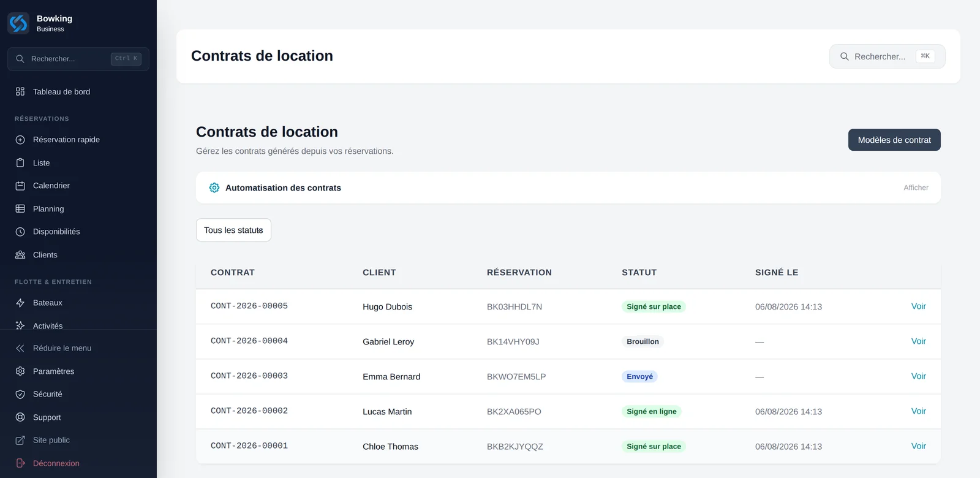Click signed date for Lucas Martin row
Viewport: 980px width, 478px height.
click(x=788, y=412)
